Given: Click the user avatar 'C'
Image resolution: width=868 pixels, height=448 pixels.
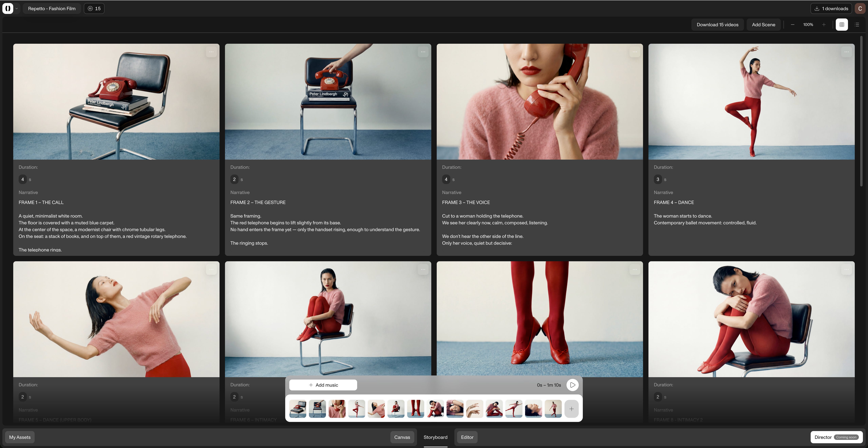Looking at the screenshot, I should point(860,9).
